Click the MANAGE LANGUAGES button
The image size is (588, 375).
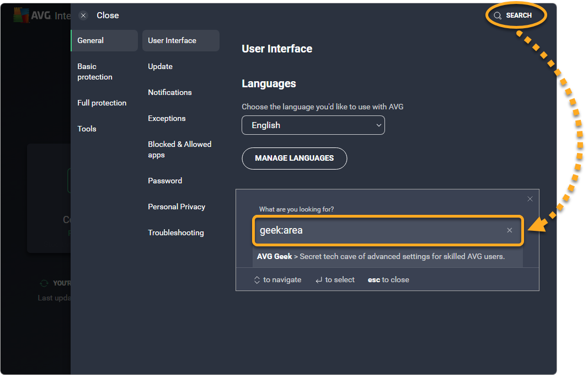[x=294, y=158]
